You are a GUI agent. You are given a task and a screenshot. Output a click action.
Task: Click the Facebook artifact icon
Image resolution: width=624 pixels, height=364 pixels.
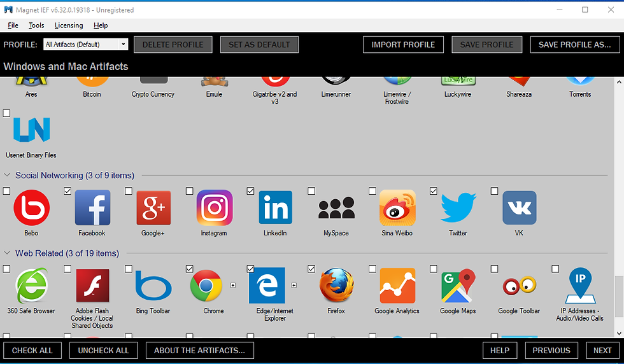(x=92, y=207)
